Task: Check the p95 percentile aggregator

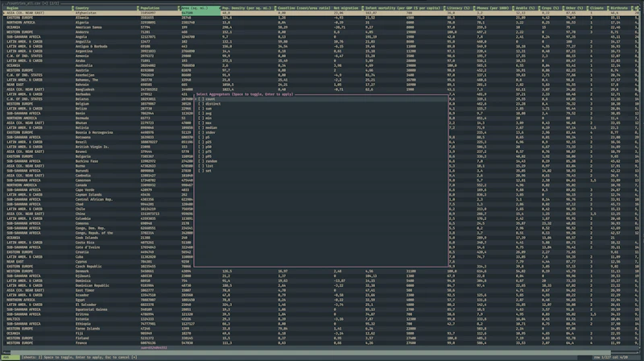Action: [200, 156]
